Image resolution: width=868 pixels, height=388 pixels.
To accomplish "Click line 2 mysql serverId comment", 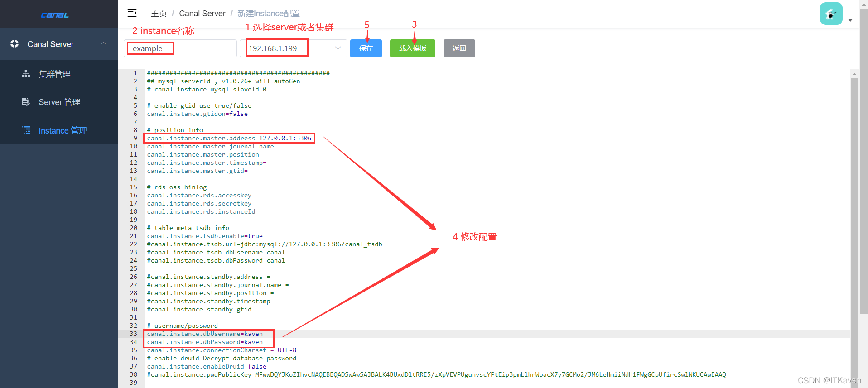I will tap(223, 81).
